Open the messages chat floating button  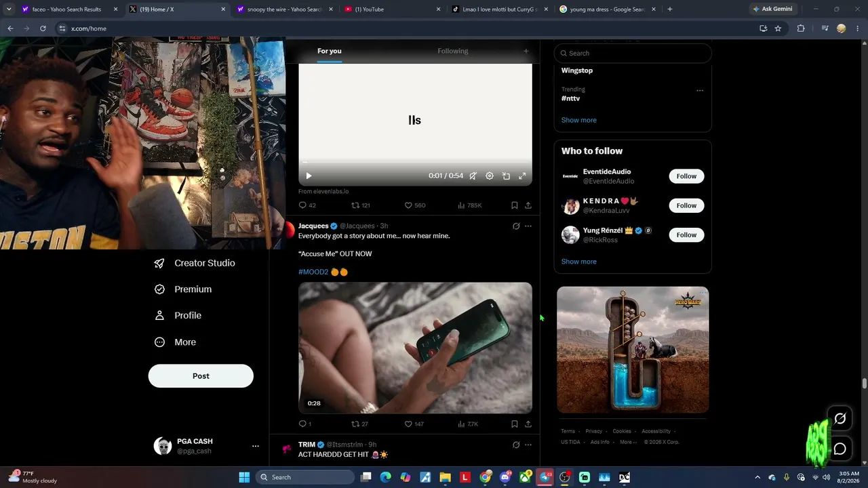click(840, 449)
